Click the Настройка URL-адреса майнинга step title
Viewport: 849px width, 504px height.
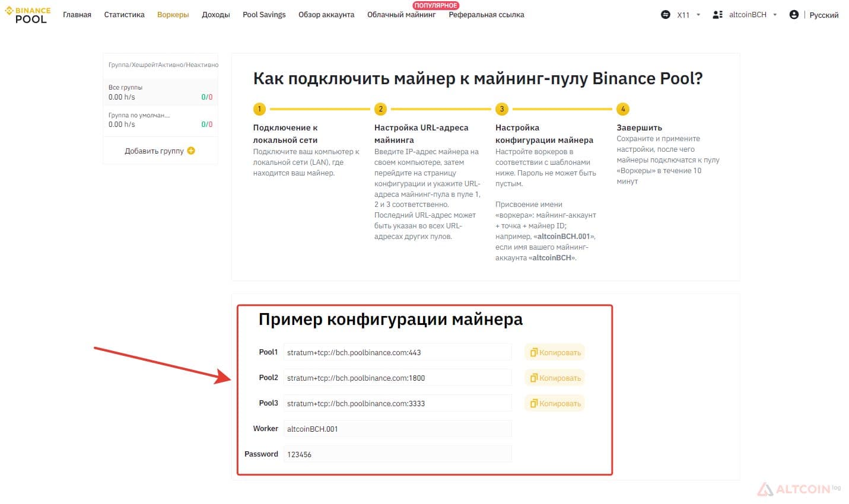point(421,133)
